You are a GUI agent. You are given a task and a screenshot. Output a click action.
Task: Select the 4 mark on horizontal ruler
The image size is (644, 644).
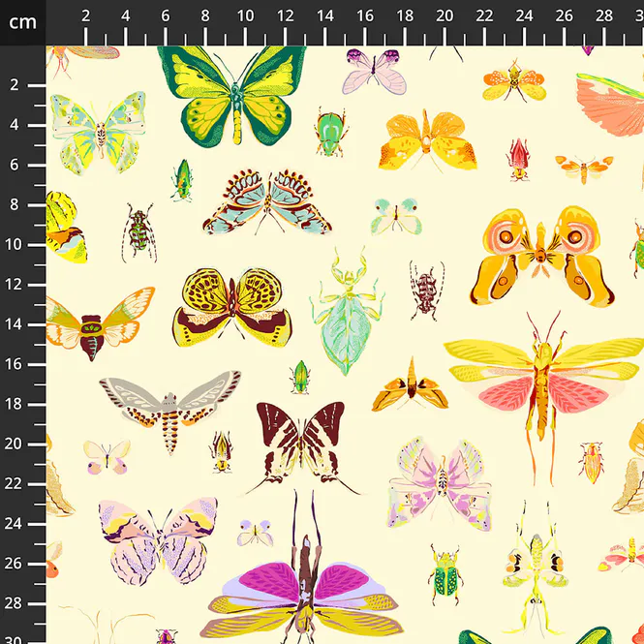pos(125,16)
